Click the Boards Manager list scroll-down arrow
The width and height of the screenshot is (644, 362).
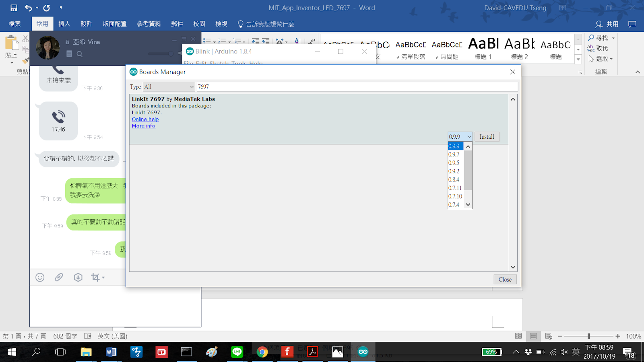tap(513, 267)
